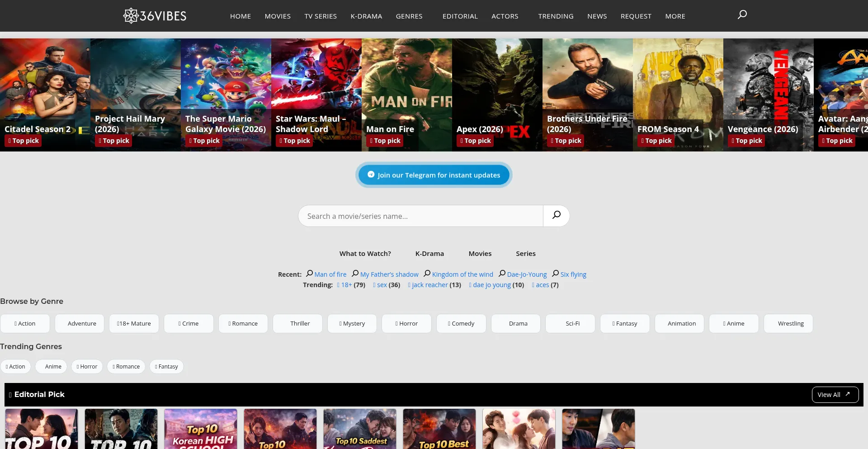Click search icon beside Kingdom of the wind

click(427, 274)
